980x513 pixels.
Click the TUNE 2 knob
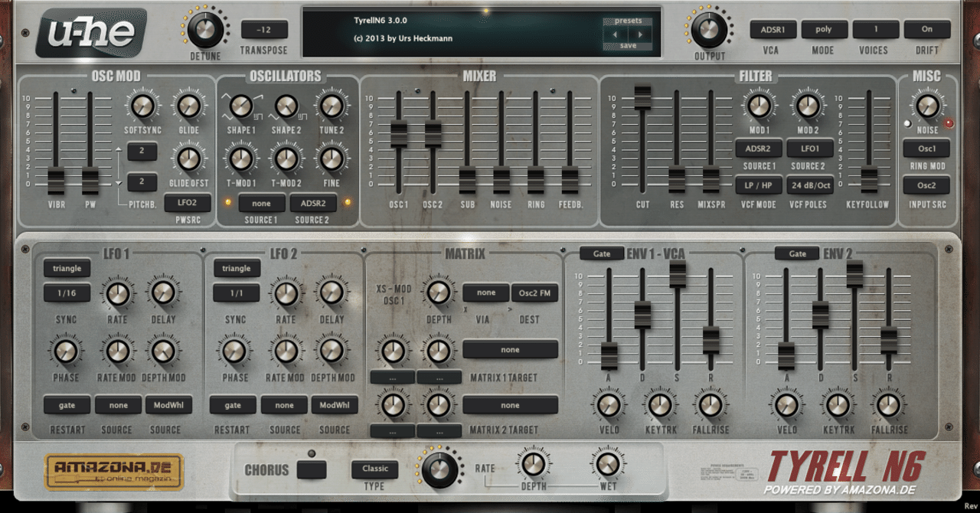coord(331,106)
